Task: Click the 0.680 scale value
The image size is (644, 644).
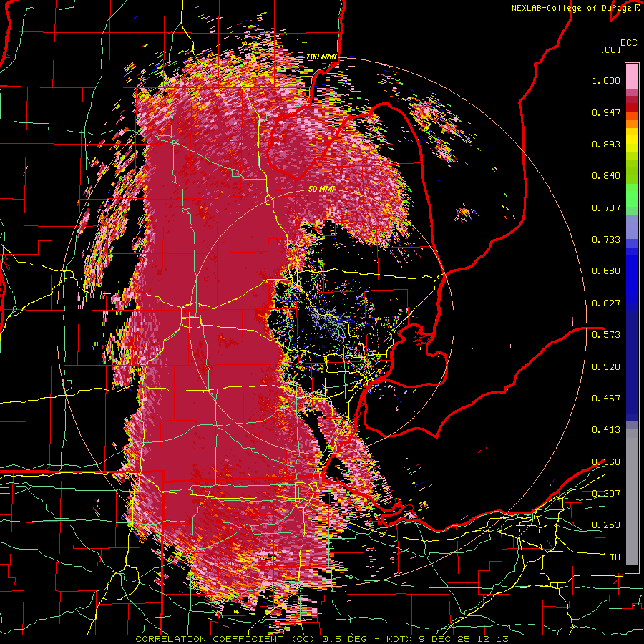Action: [606, 271]
